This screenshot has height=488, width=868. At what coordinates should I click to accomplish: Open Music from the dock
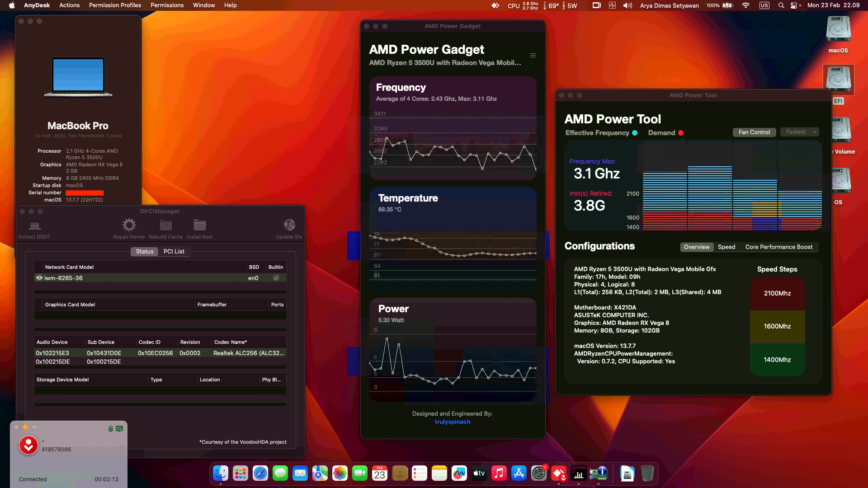coord(499,473)
